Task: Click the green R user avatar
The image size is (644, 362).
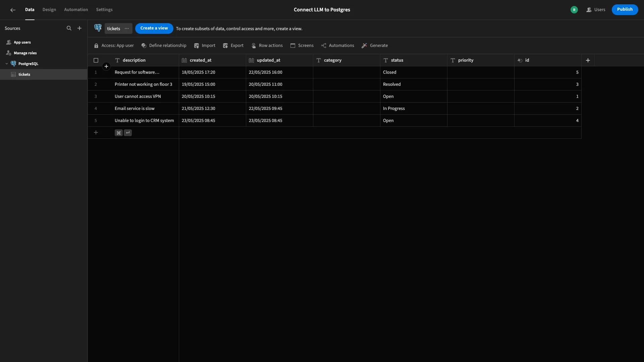Action: 574,10
